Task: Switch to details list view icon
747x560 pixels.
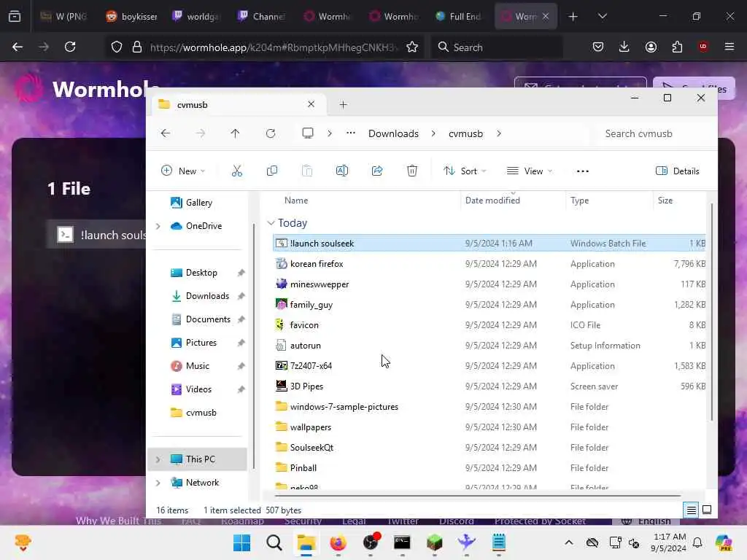Action: click(692, 510)
